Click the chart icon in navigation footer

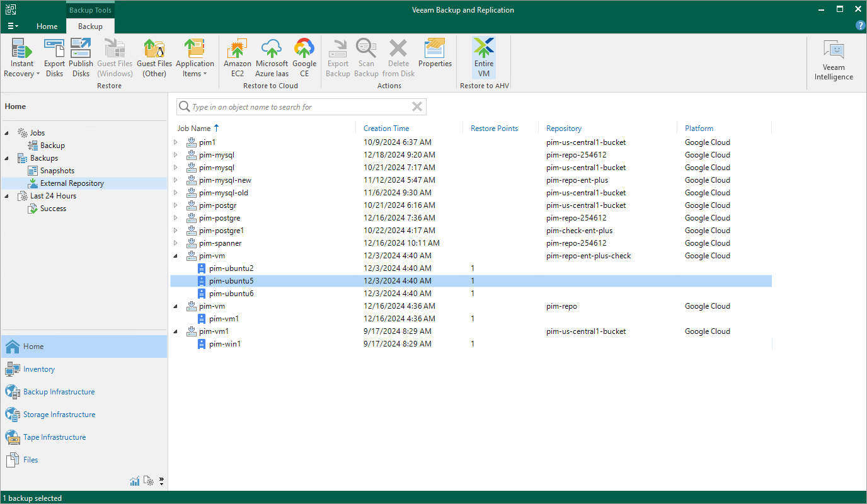[x=135, y=481]
